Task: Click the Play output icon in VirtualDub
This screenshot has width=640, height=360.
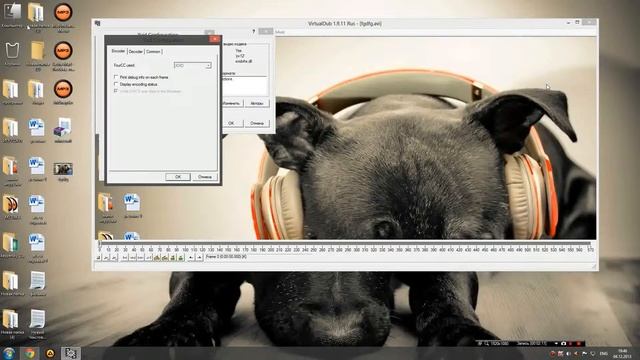Action: click(x=114, y=258)
